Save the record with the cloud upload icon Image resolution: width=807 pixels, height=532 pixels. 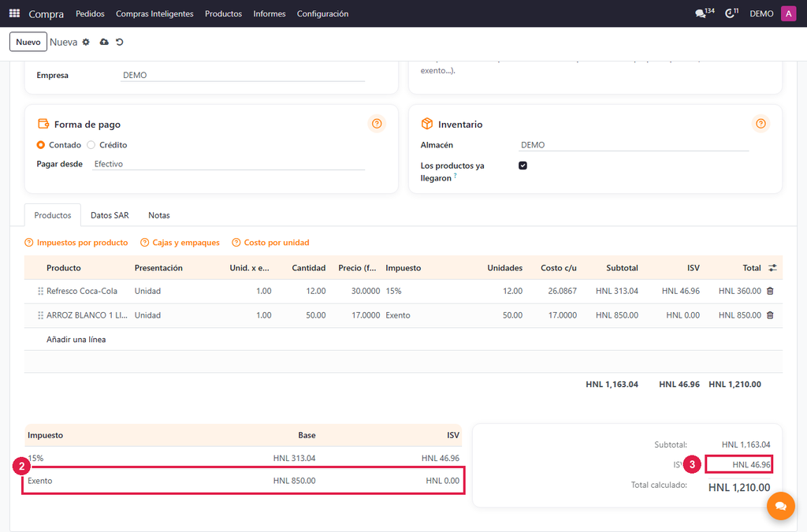[x=104, y=43]
